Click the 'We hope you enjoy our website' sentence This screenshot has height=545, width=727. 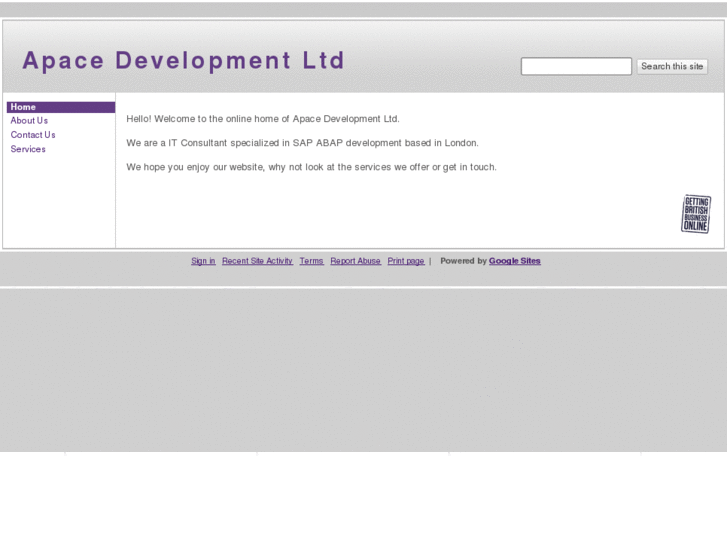click(311, 167)
